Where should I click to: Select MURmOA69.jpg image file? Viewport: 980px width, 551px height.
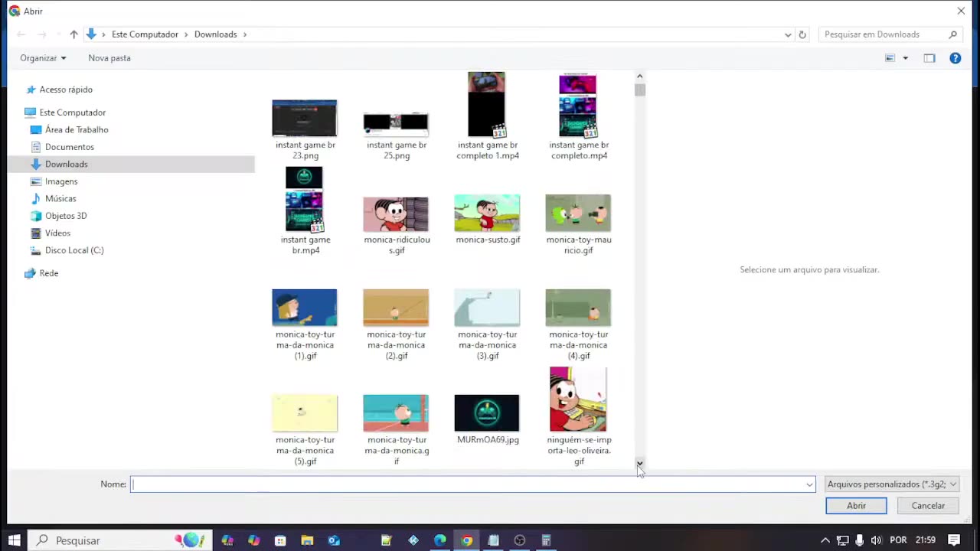pos(487,419)
